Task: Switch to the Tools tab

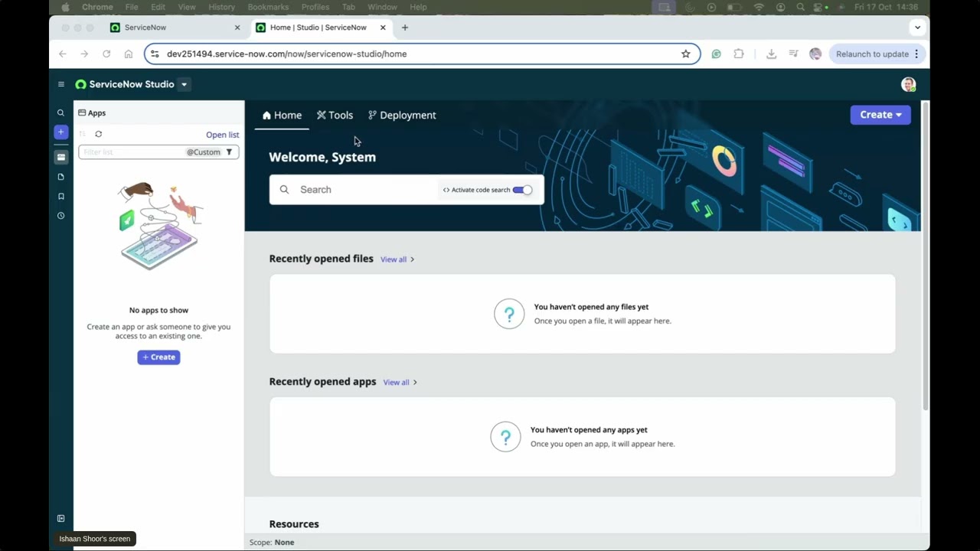Action: pyautogui.click(x=335, y=115)
